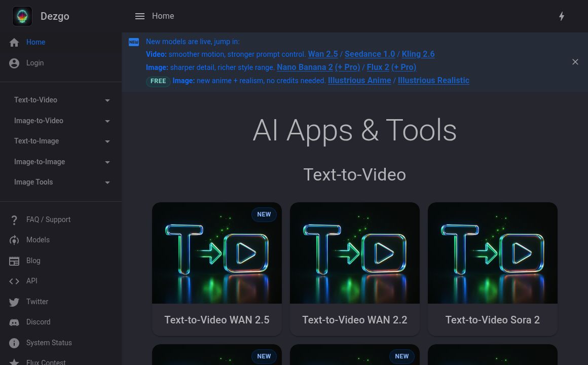Click the Models icon in sidebar

(x=14, y=240)
